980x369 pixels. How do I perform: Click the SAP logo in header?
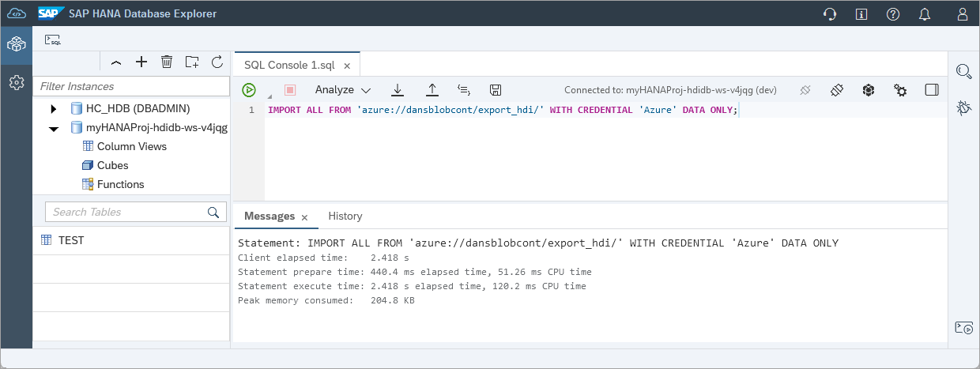[51, 13]
